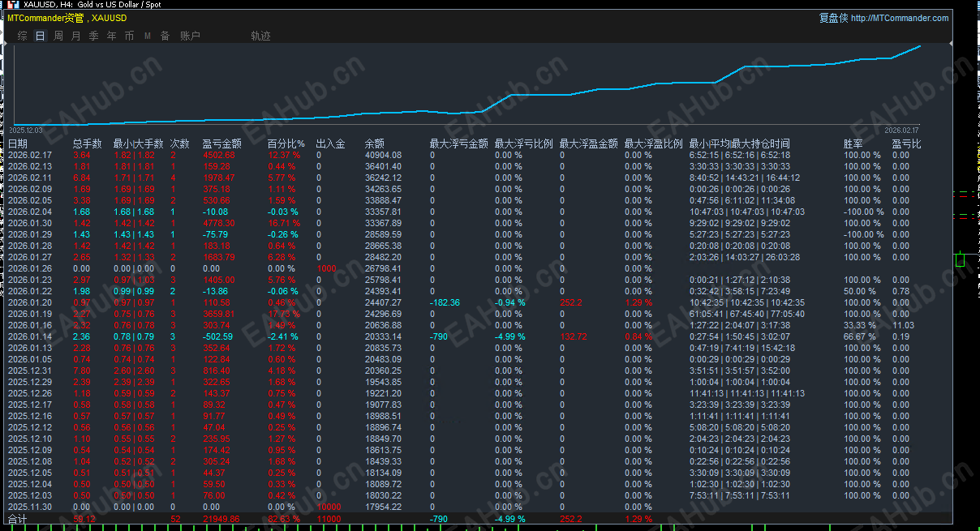Open the http://MTCommander.com link

(x=900, y=18)
